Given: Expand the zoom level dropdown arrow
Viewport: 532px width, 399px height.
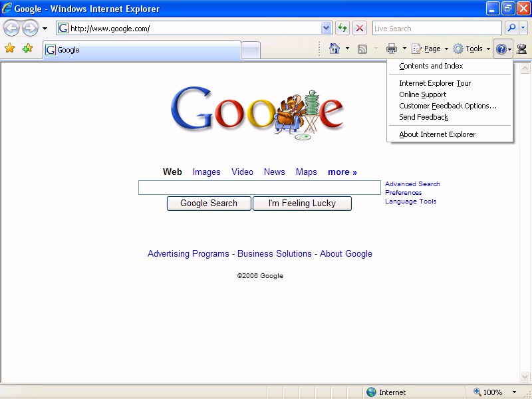Looking at the screenshot, I should click(514, 392).
